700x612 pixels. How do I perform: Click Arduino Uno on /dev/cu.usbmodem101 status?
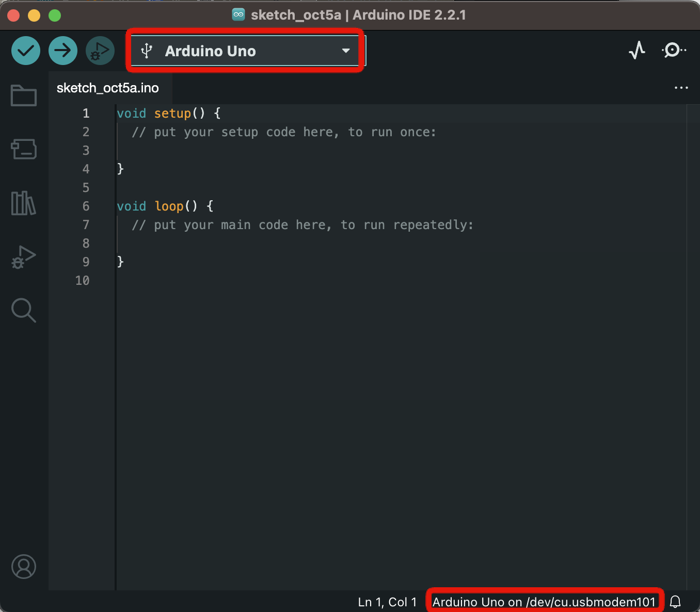point(544,602)
